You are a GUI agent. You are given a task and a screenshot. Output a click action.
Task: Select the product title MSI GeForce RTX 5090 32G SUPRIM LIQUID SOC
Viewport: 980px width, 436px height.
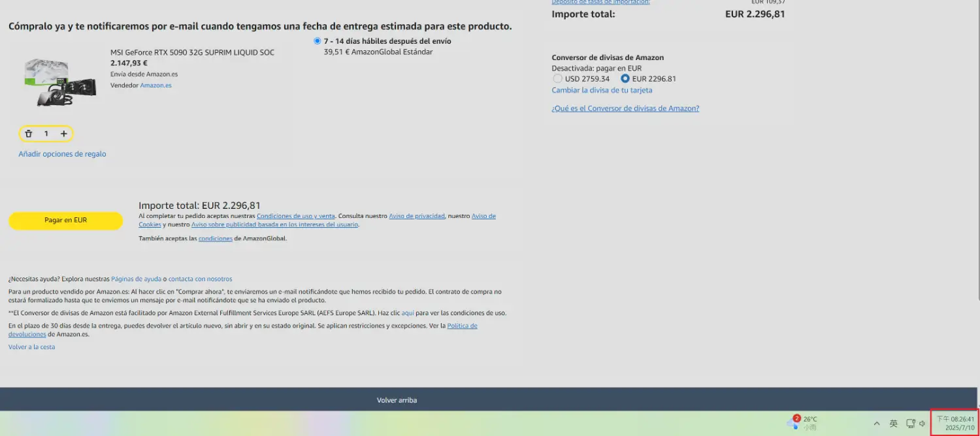[192, 53]
